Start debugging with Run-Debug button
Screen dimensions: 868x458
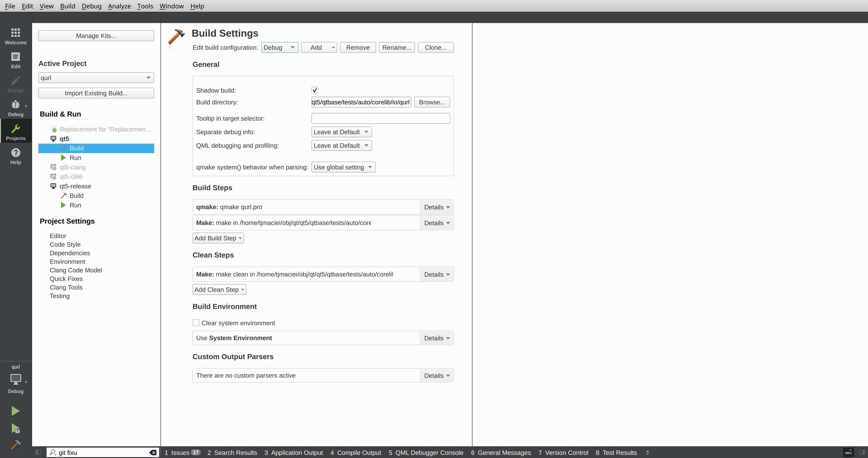click(x=16, y=428)
